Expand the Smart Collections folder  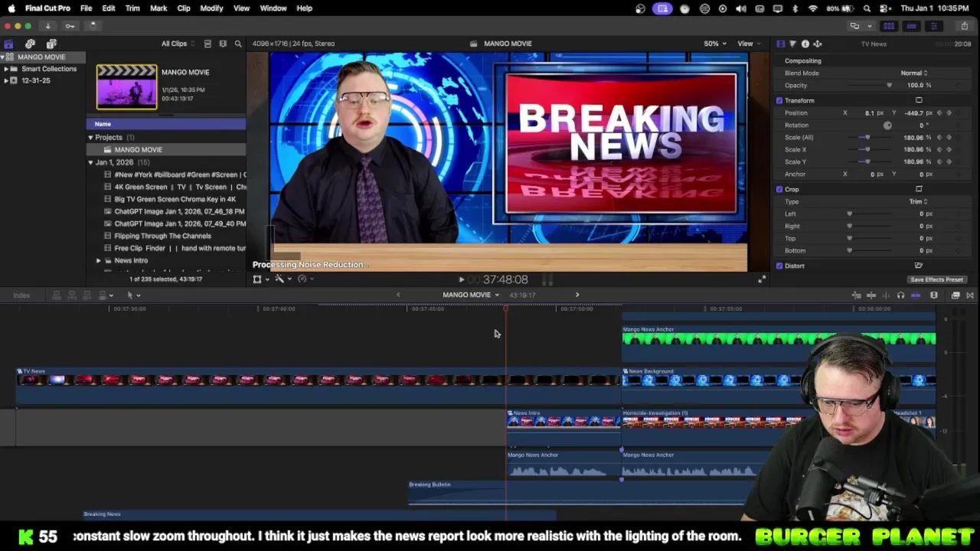click(6, 69)
